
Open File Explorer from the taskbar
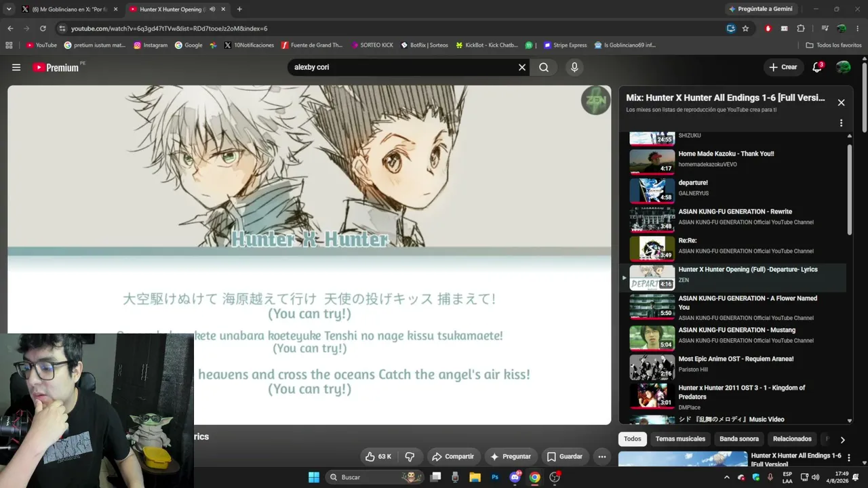475,477
